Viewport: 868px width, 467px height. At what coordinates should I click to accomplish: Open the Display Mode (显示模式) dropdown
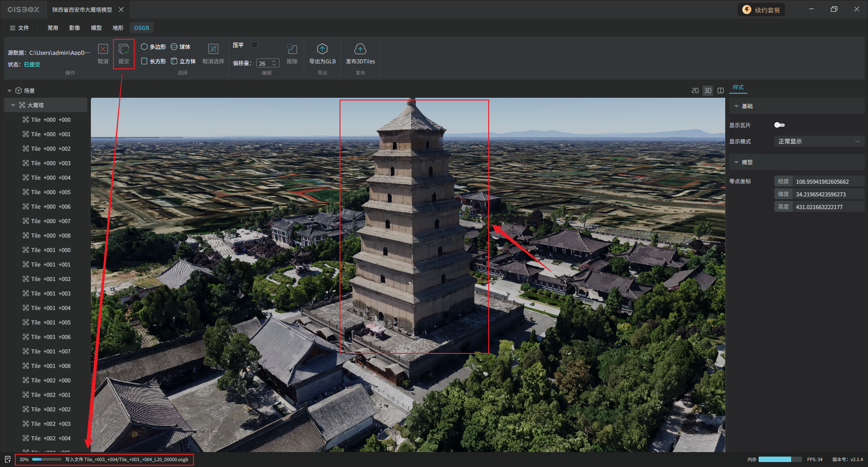(819, 141)
